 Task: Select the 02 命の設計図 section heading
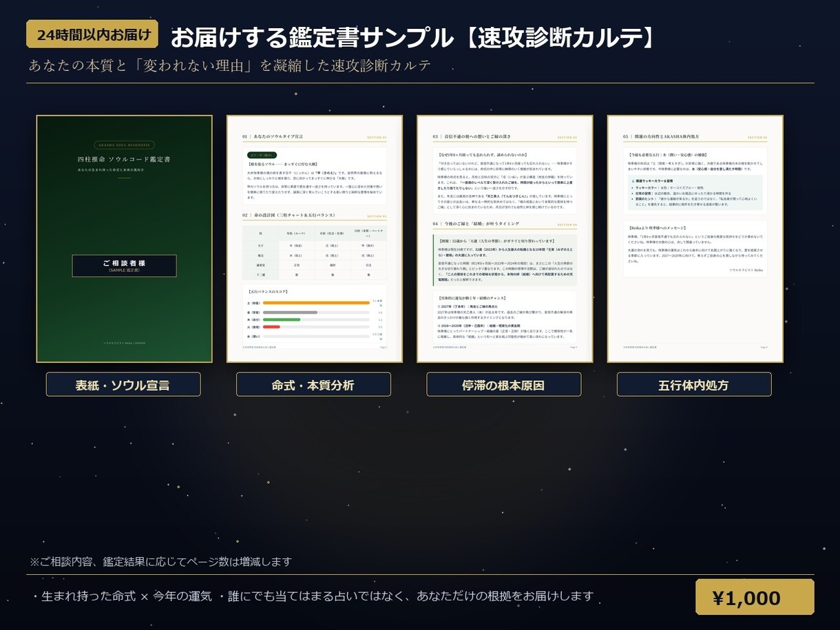[x=291, y=216]
